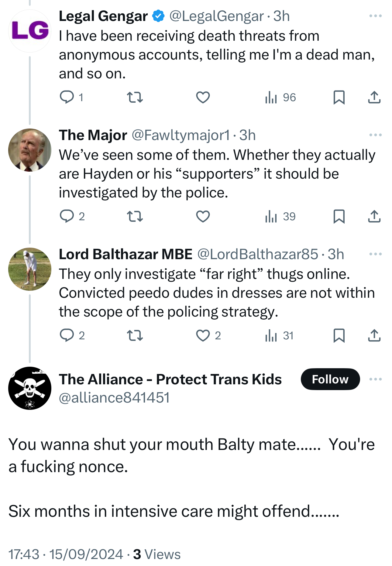The height and width of the screenshot is (566, 392).
Task: Repost Lord Balthazar MBE's tweet
Action: pos(135,335)
